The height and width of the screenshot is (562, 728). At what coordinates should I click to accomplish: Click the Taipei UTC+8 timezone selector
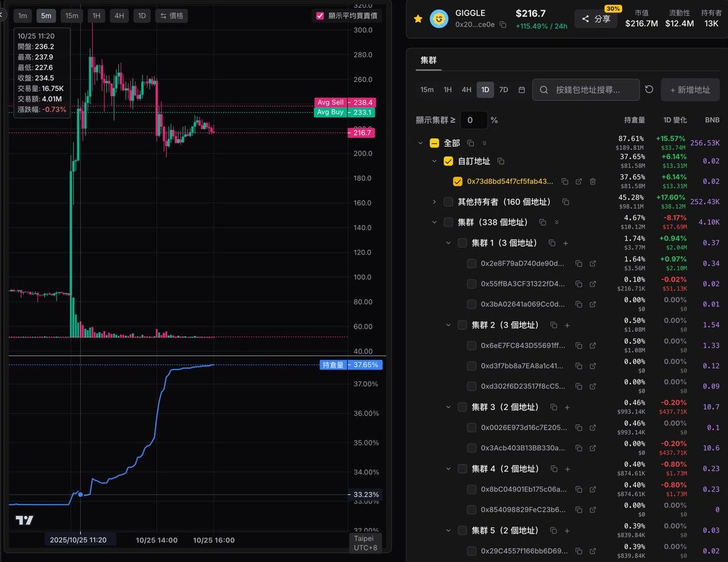click(x=364, y=543)
